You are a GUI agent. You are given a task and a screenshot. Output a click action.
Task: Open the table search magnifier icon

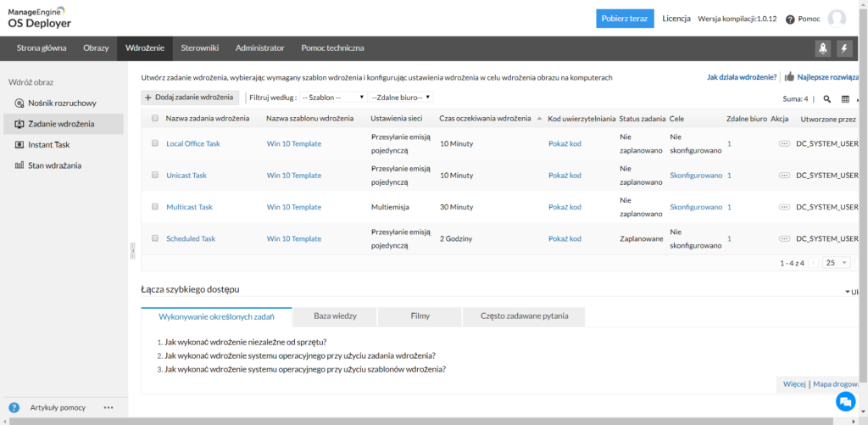pos(827,99)
